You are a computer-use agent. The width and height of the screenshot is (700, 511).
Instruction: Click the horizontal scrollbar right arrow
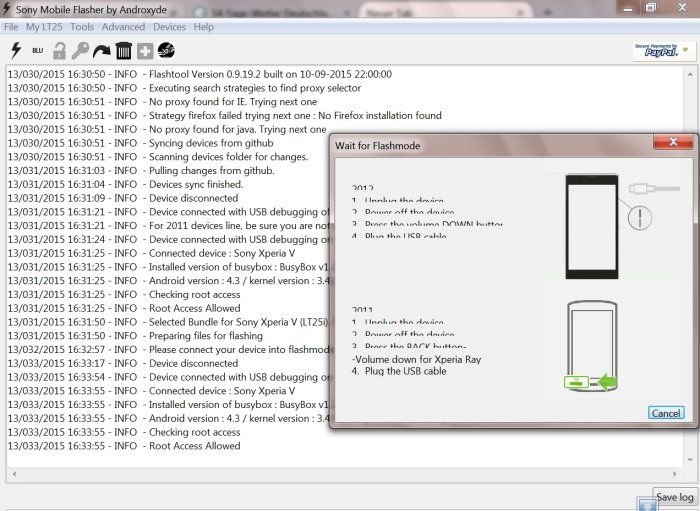675,474
